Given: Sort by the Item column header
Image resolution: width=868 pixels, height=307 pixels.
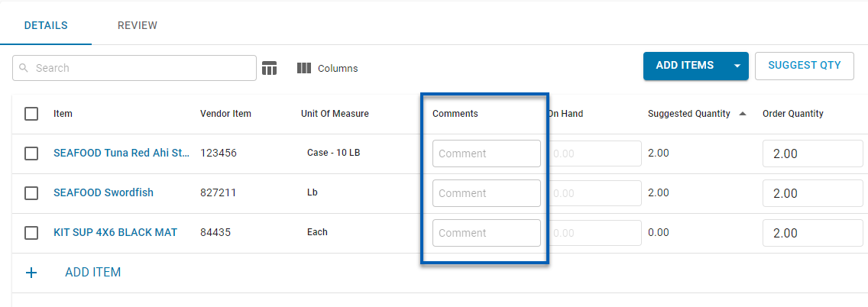Looking at the screenshot, I should click(63, 113).
